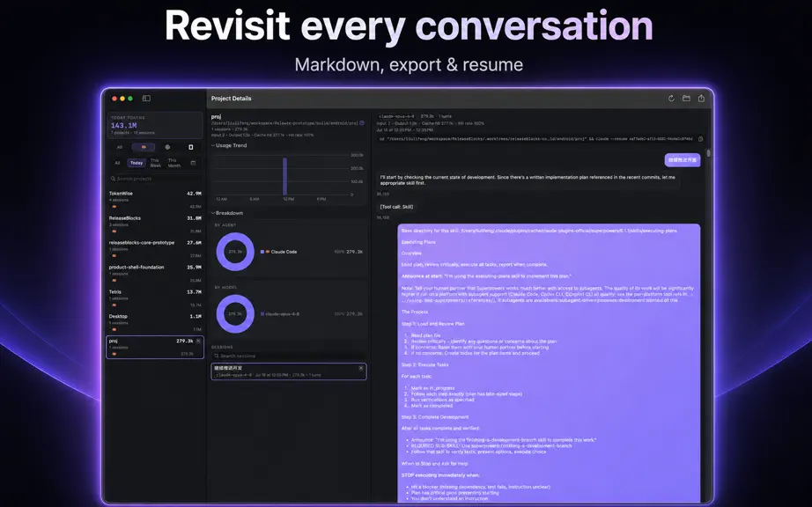812x507 pixels.
Task: Open the folder icon in title bar
Action: pos(686,99)
